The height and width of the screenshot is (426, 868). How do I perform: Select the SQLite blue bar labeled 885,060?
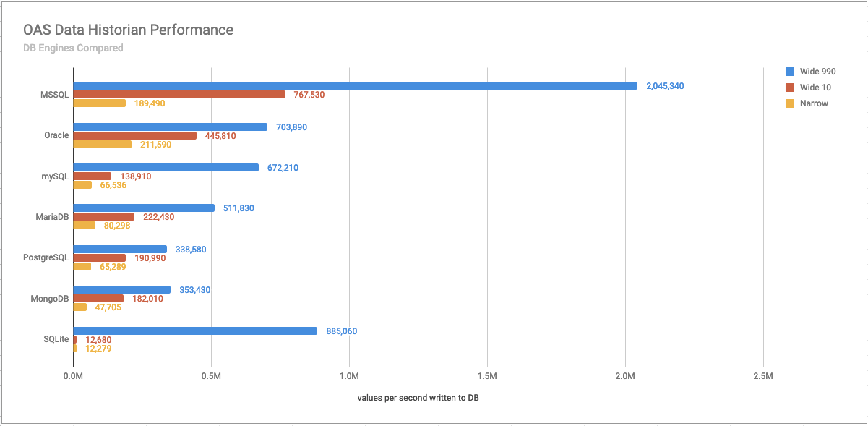click(195, 331)
